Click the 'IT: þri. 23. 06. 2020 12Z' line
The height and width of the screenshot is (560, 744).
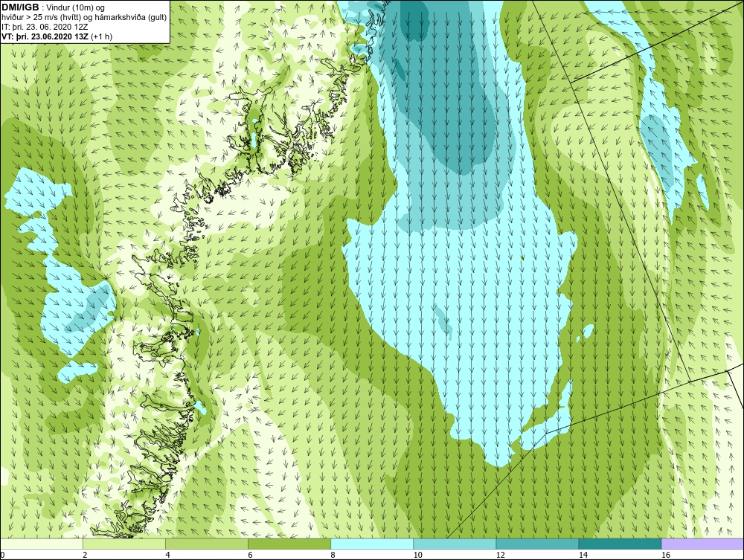click(x=45, y=27)
